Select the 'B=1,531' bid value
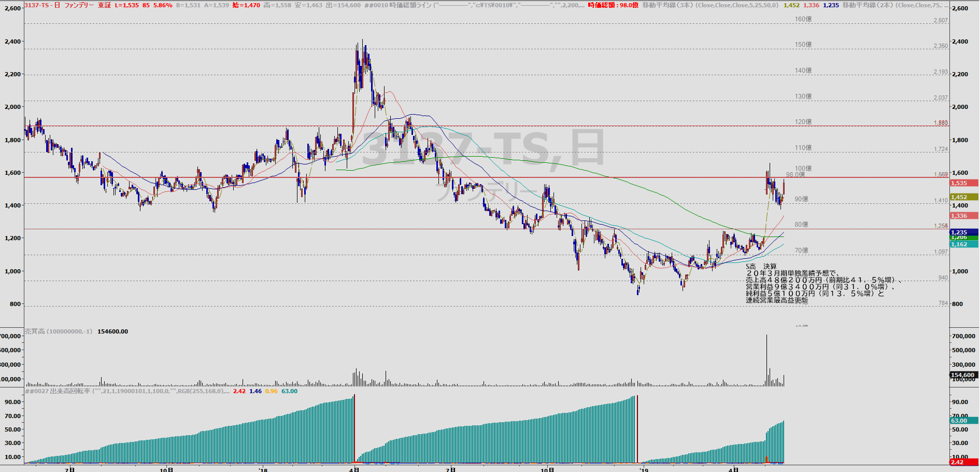Image resolution: width=980 pixels, height=472 pixels. pyautogui.click(x=188, y=5)
